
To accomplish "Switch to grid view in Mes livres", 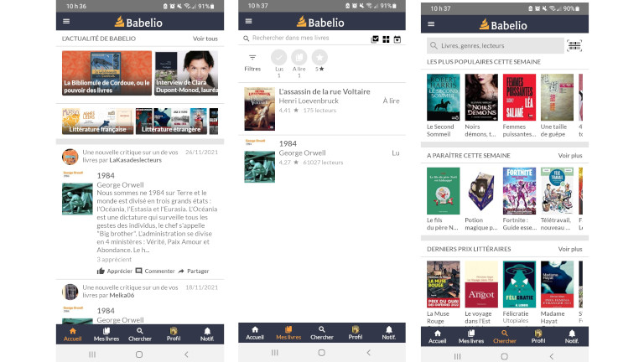I will pyautogui.click(x=386, y=39).
